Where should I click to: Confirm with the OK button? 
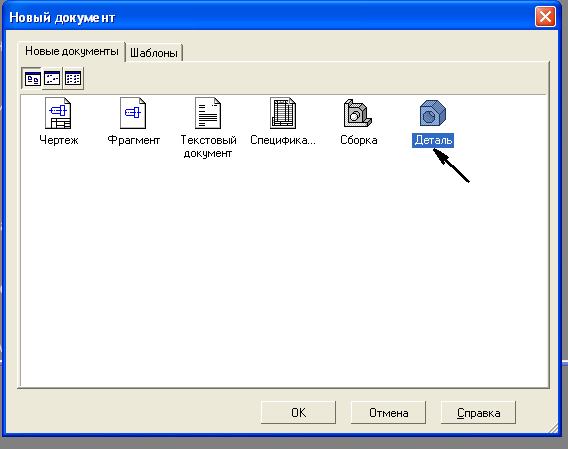click(298, 412)
